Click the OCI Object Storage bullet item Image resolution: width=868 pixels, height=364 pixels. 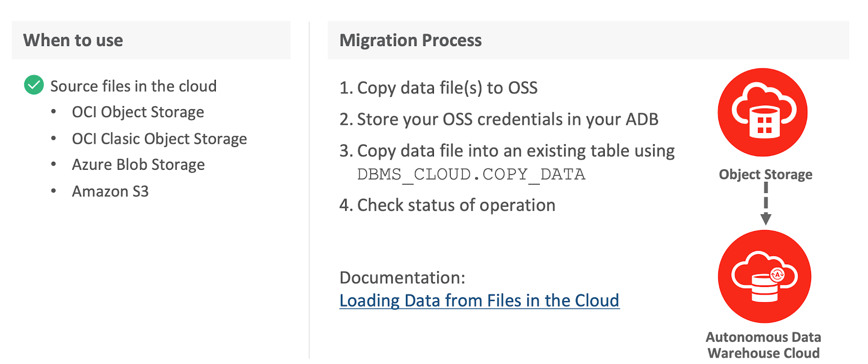[138, 112]
